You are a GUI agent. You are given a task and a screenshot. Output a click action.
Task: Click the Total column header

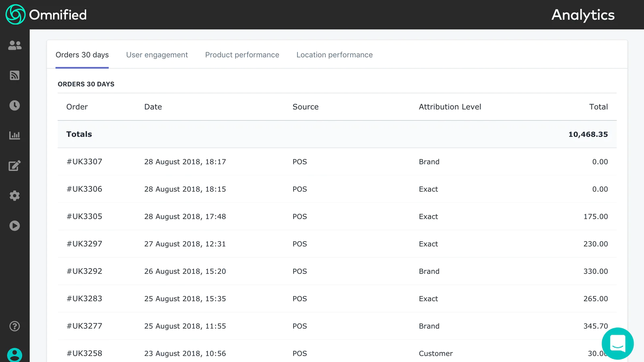pyautogui.click(x=598, y=107)
